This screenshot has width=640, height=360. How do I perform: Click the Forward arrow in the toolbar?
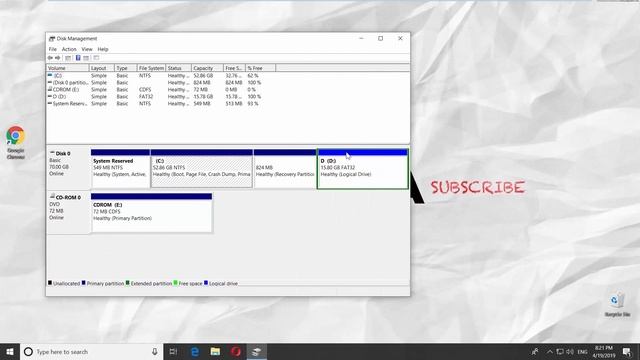pyautogui.click(x=58, y=58)
